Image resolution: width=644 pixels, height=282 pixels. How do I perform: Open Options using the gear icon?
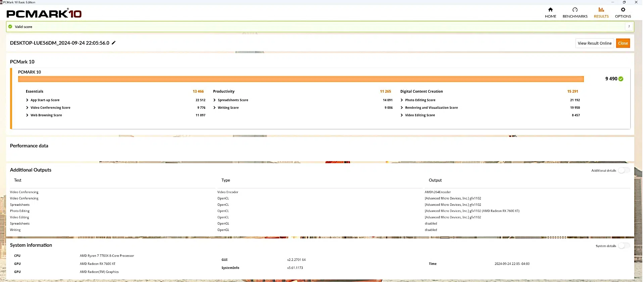623,10
